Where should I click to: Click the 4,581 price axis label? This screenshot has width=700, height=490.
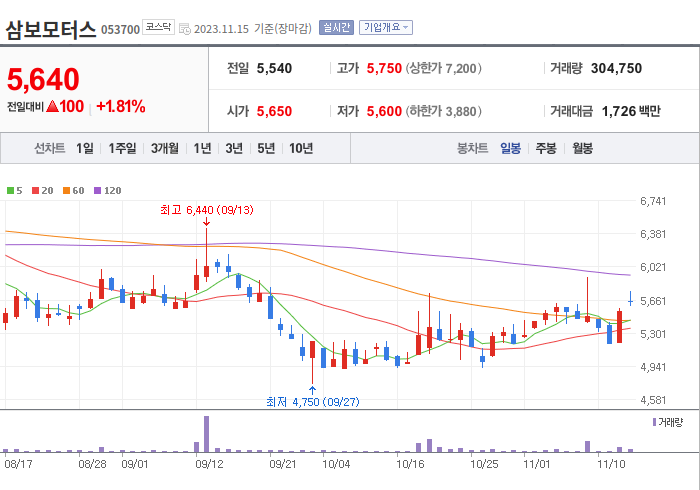tap(653, 400)
